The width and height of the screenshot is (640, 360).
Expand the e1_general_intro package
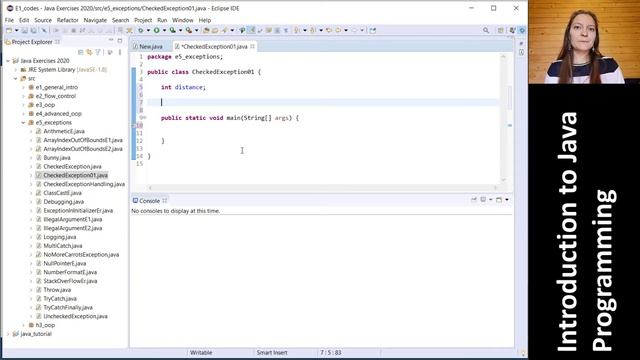tap(23, 87)
